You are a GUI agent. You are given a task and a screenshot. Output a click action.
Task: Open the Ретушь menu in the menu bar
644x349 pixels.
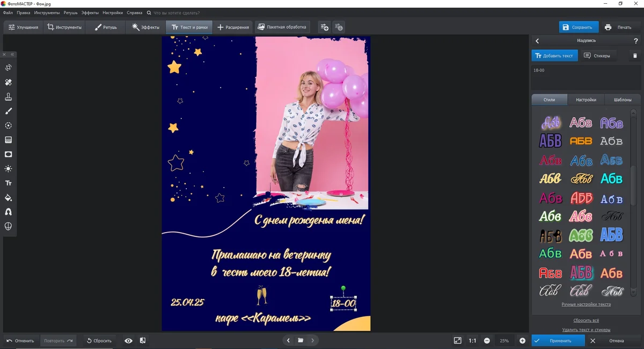(x=70, y=12)
